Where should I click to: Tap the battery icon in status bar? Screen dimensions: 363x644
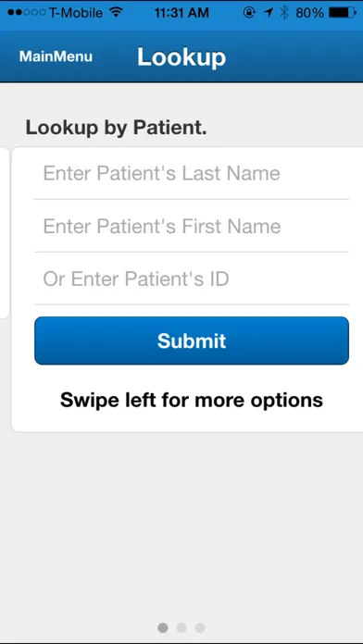point(343,13)
